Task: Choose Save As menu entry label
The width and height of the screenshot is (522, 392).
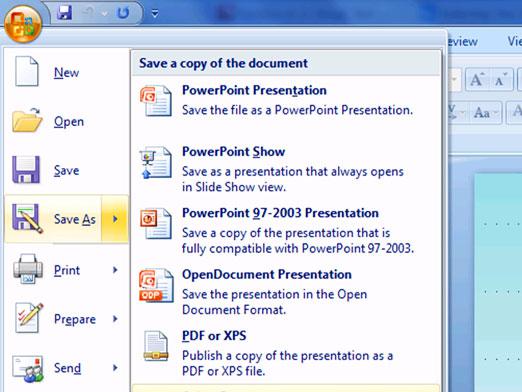Action: 75,219
